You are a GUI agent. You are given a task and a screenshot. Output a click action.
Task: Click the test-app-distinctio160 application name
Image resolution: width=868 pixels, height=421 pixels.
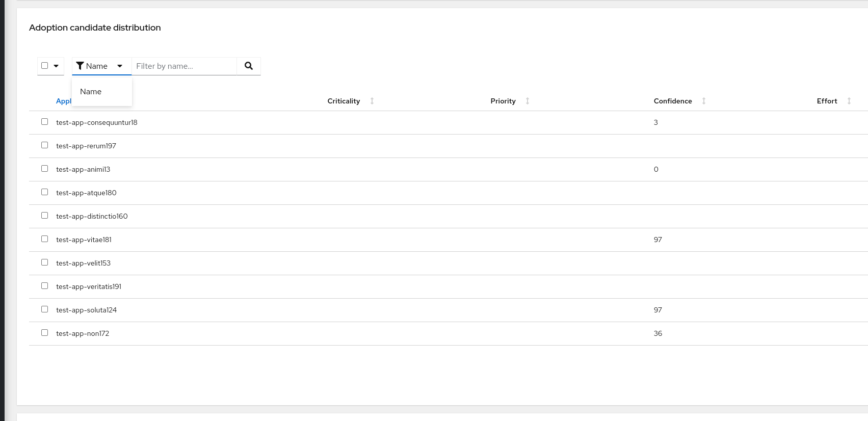(92, 216)
